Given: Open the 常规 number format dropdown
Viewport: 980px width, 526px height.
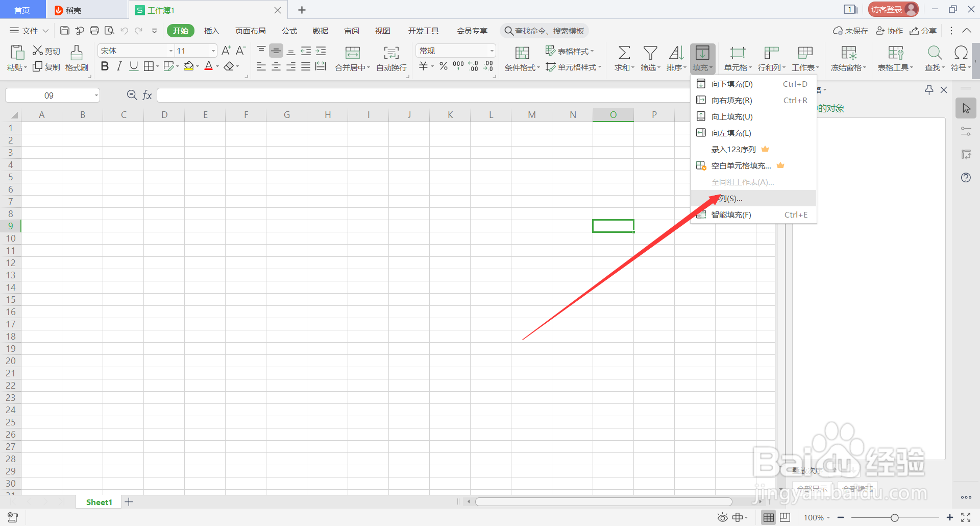Looking at the screenshot, I should (x=491, y=51).
